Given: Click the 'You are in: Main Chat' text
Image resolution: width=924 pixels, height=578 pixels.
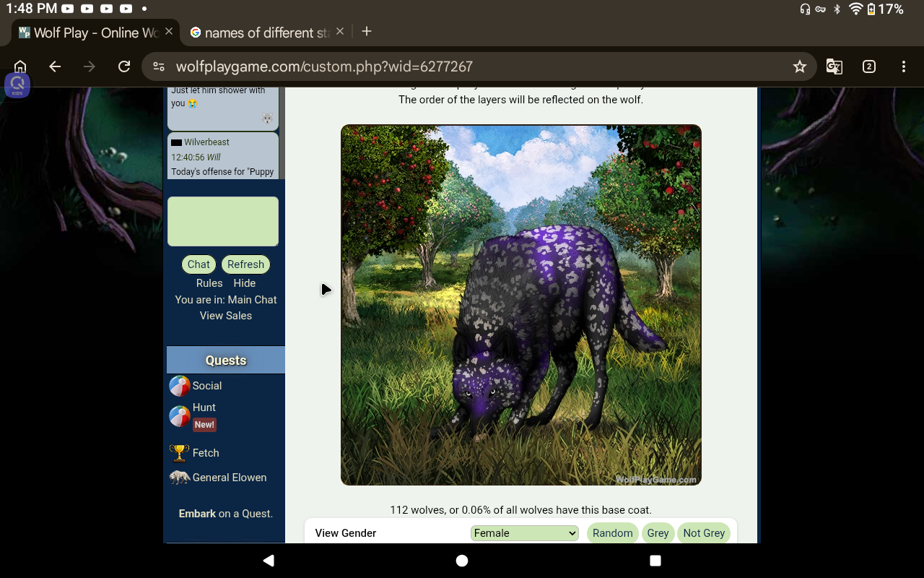Looking at the screenshot, I should 226,300.
